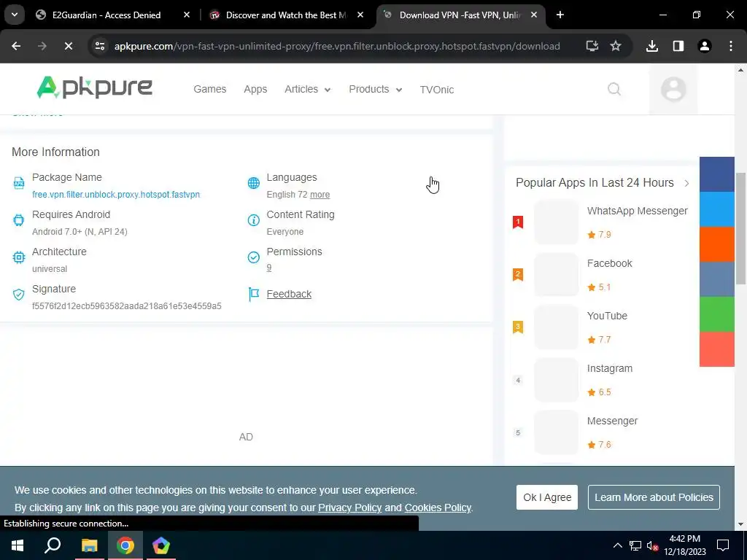Open File Explorer from taskbar

click(x=89, y=545)
